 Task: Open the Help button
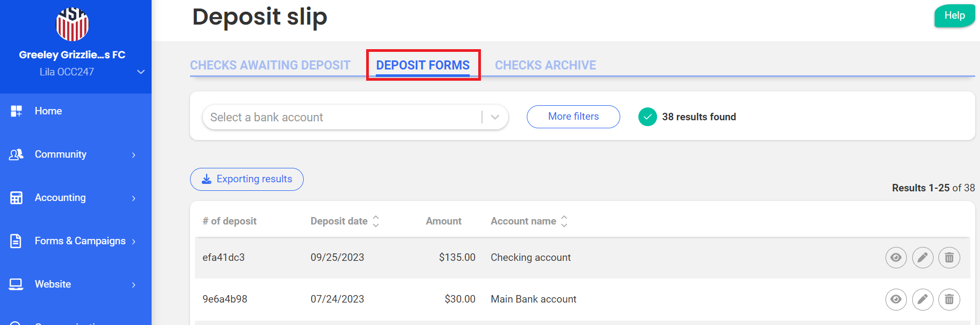tap(954, 16)
